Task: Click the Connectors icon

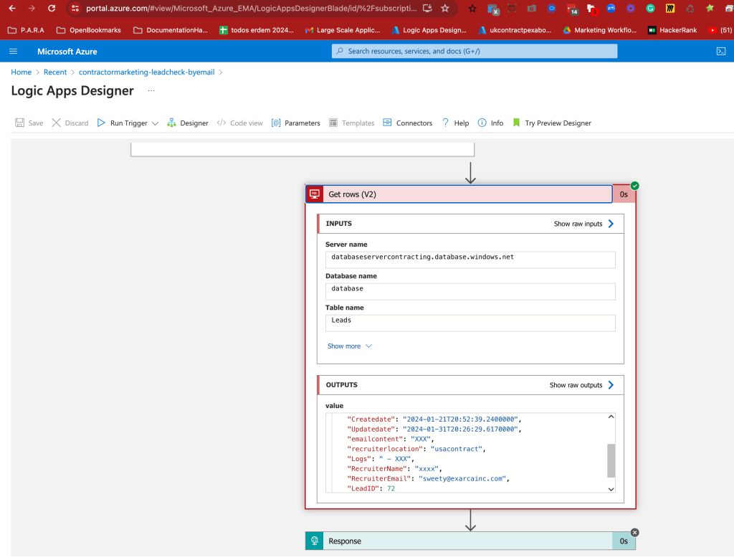Action: pos(387,123)
